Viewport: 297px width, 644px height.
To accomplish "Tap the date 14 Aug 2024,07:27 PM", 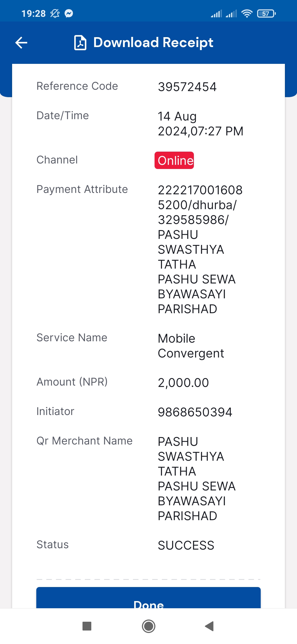I will [x=200, y=124].
